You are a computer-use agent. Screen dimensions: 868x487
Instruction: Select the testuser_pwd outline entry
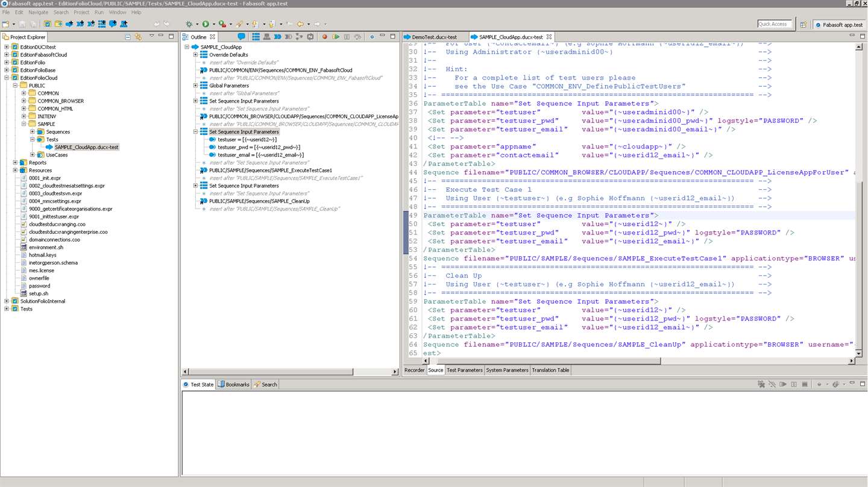254,147
